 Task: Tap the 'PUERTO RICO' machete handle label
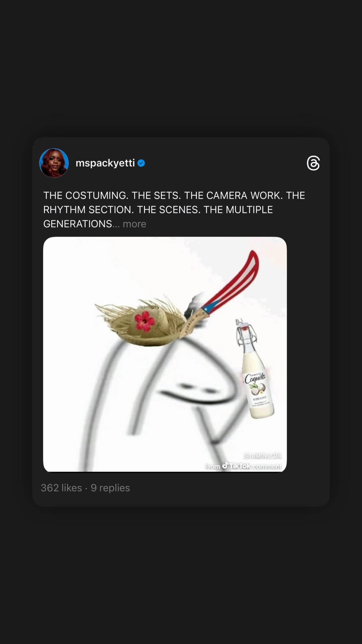pos(195,322)
